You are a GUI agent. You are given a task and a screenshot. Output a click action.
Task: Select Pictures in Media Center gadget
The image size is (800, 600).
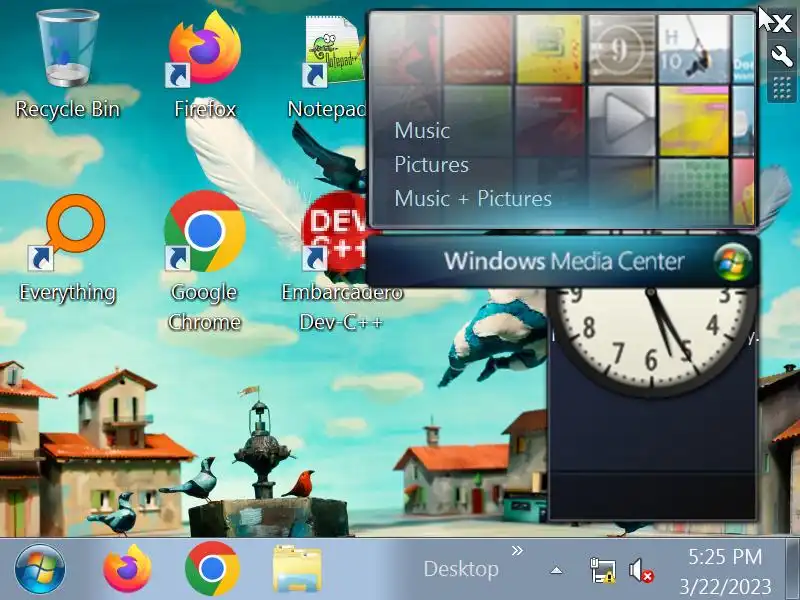(x=432, y=164)
